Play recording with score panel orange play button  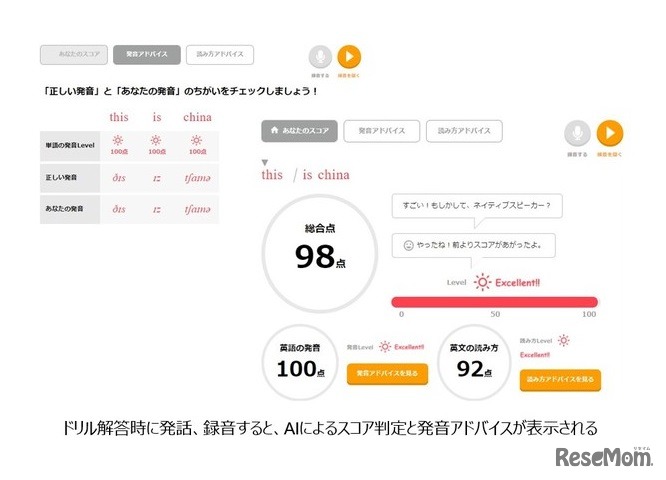pyautogui.click(x=610, y=133)
